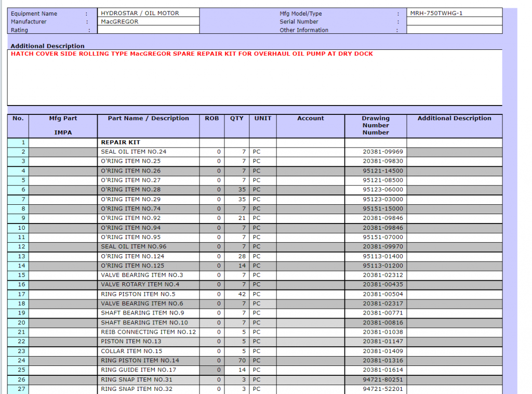The width and height of the screenshot is (532, 394).
Task: Click the Drawing Number column header
Action: pyautogui.click(x=375, y=125)
